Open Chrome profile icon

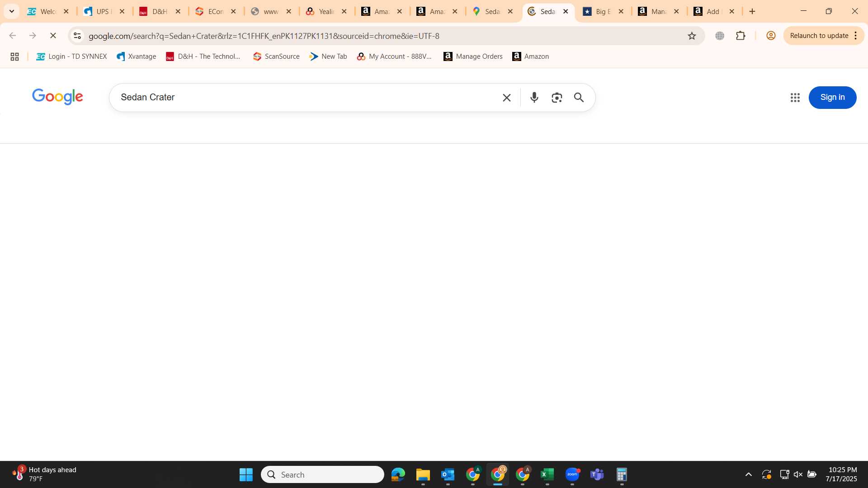(771, 36)
